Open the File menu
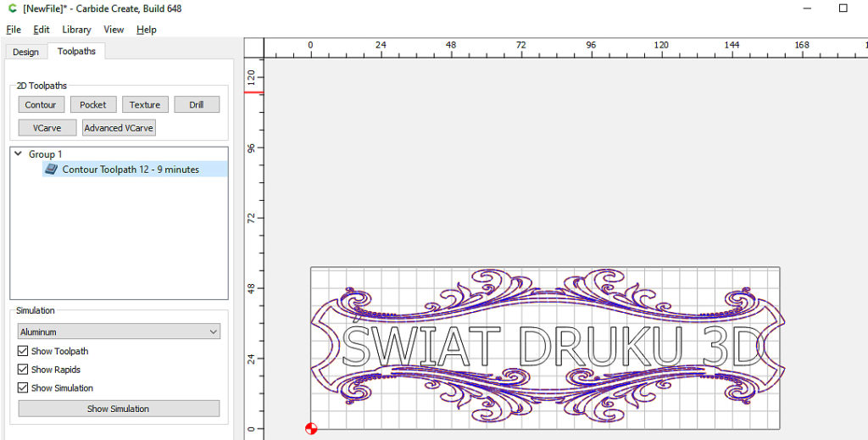Viewport: 868px width, 440px height. click(x=14, y=30)
